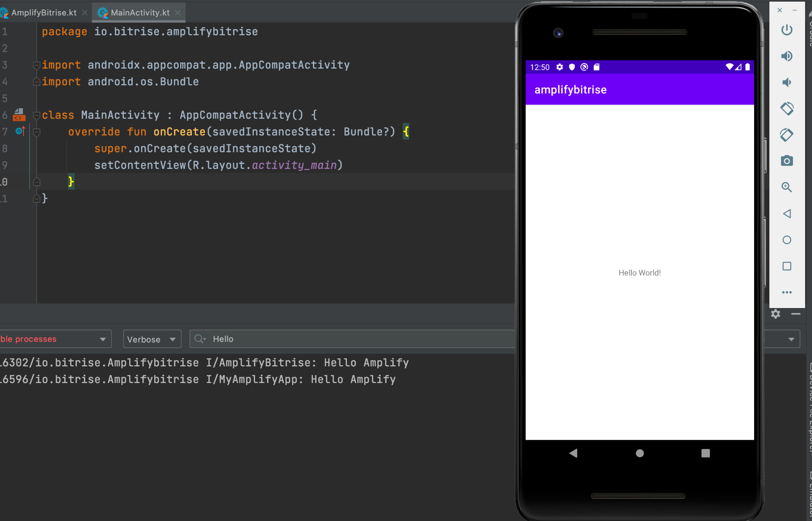
Task: Click the fold end marker on line 10
Action: point(36,182)
